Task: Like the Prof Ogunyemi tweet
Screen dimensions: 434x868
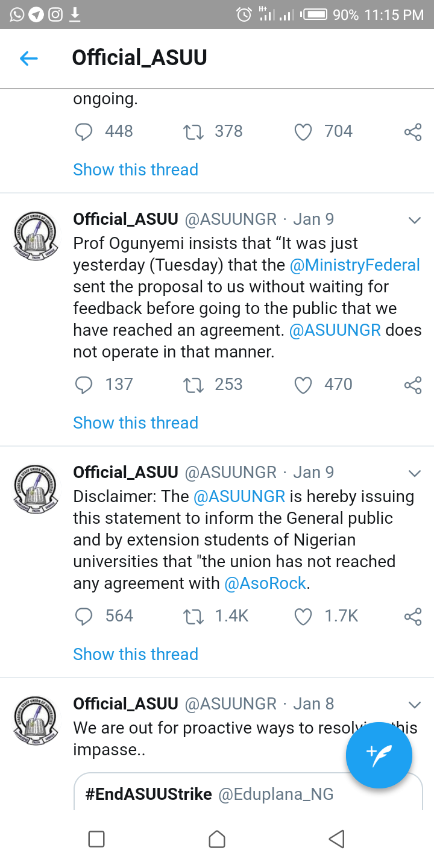Action: (x=303, y=385)
